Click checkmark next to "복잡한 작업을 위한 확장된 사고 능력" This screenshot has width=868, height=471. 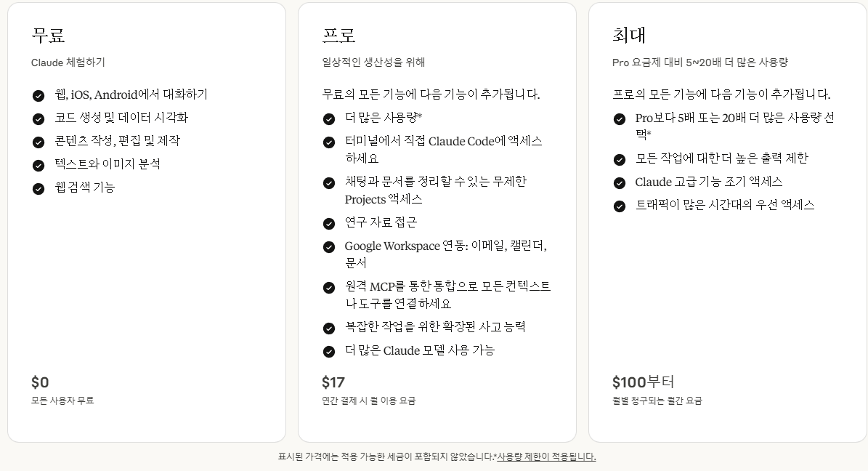pyautogui.click(x=328, y=328)
